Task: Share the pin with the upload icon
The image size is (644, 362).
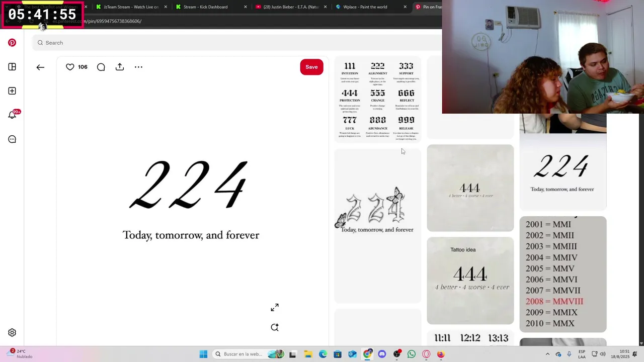Action: pos(120,67)
